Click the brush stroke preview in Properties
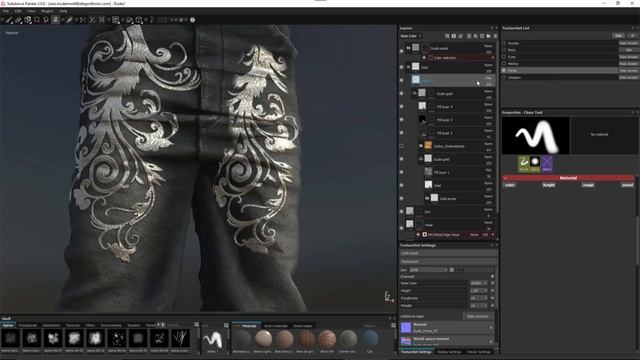This screenshot has width=640, height=360. tap(536, 136)
